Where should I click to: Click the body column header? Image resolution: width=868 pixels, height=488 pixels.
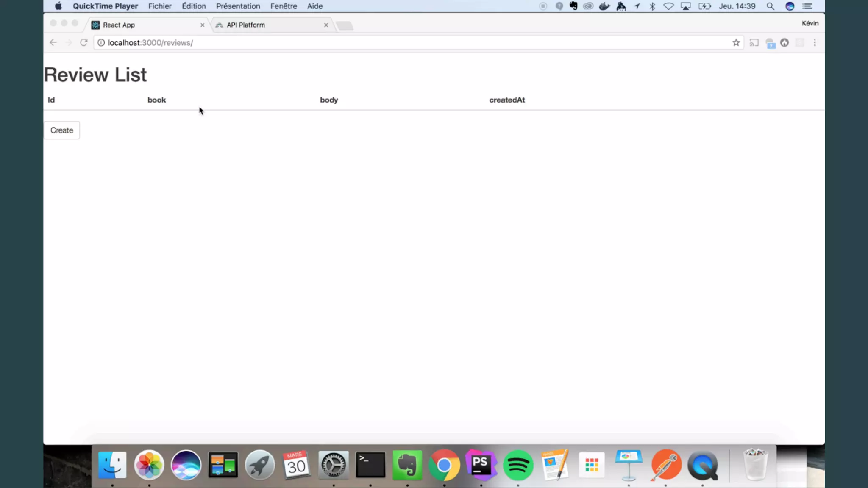(x=329, y=100)
